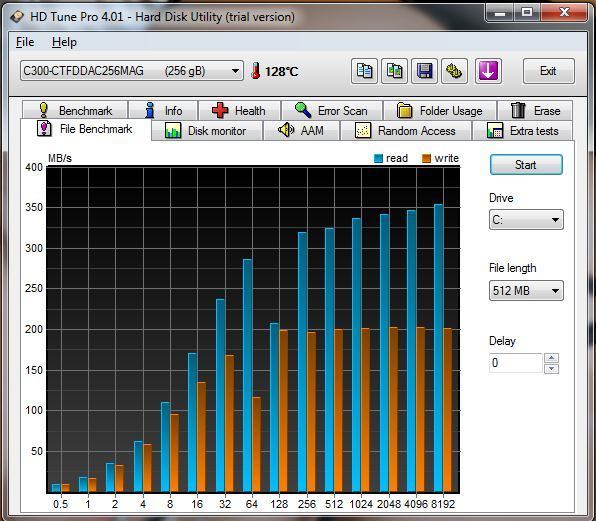Viewport: 596px width, 521px height.
Task: Open the Health tab with red cross
Action: (x=239, y=111)
